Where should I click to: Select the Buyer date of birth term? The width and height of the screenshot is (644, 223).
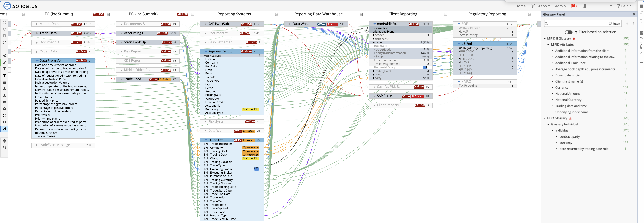pos(569,75)
